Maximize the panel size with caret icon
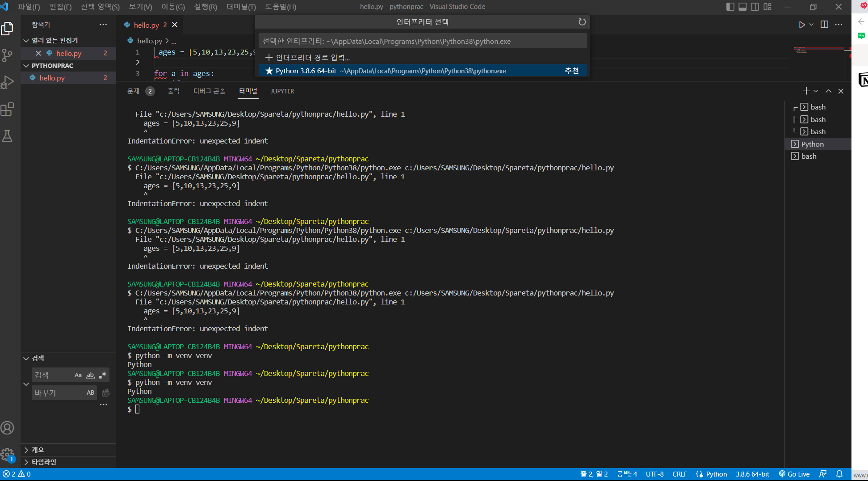The width and height of the screenshot is (868, 481). [x=829, y=91]
